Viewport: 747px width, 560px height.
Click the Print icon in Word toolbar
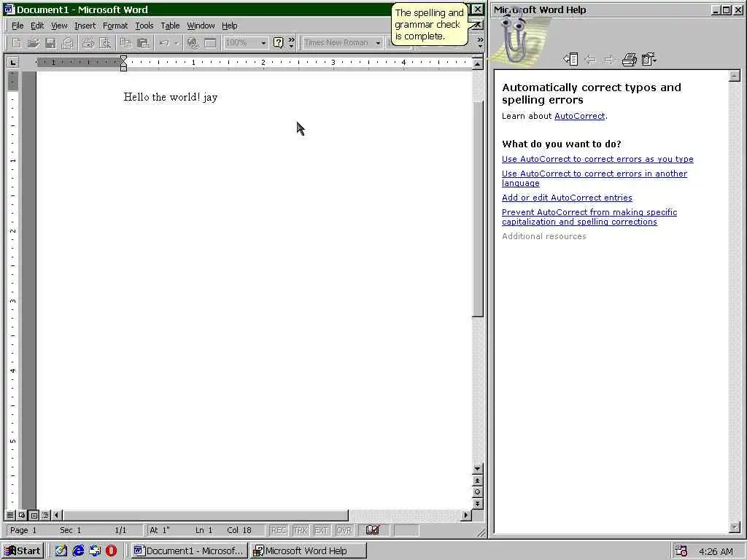coord(88,43)
